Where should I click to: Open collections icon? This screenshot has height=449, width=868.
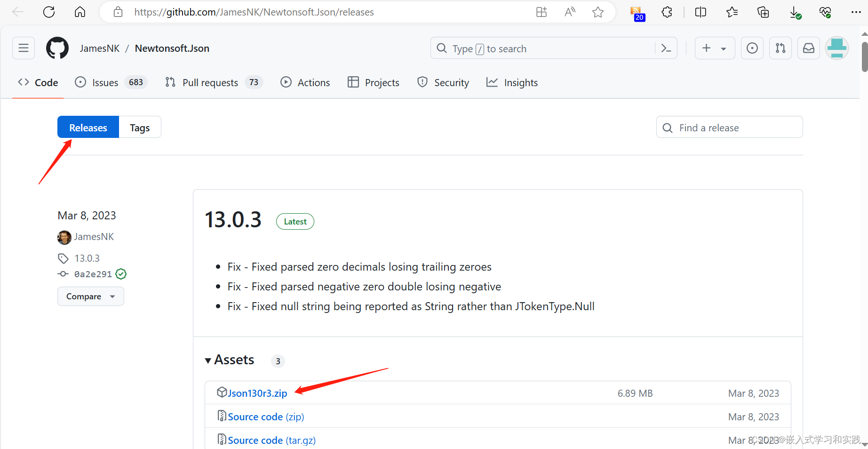click(763, 12)
